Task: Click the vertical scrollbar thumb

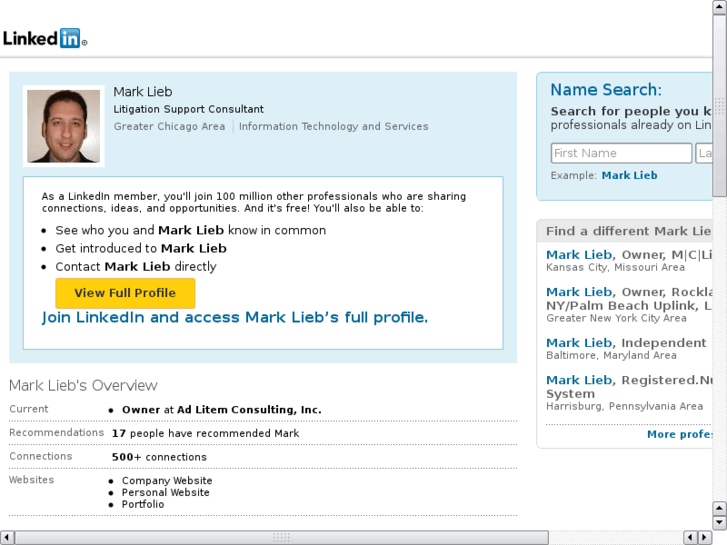Action: [720, 106]
